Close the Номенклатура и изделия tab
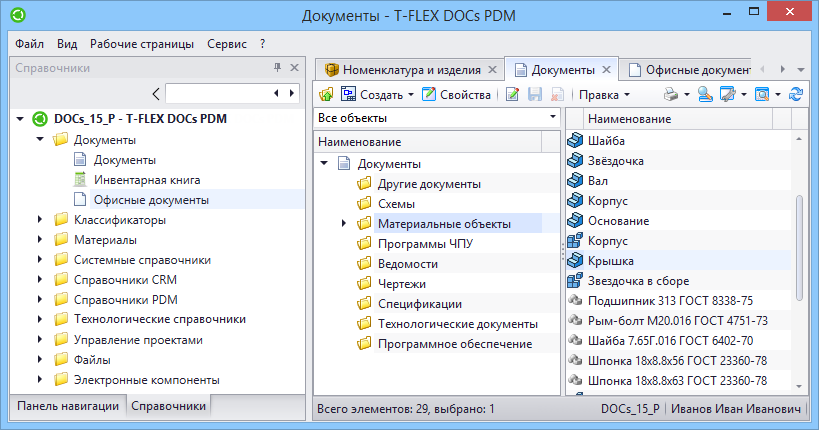This screenshot has height=430, width=819. click(x=492, y=69)
